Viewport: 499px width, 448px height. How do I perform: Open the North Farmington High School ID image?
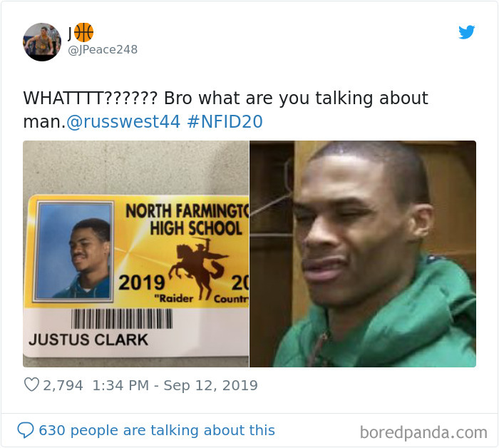[x=136, y=254]
